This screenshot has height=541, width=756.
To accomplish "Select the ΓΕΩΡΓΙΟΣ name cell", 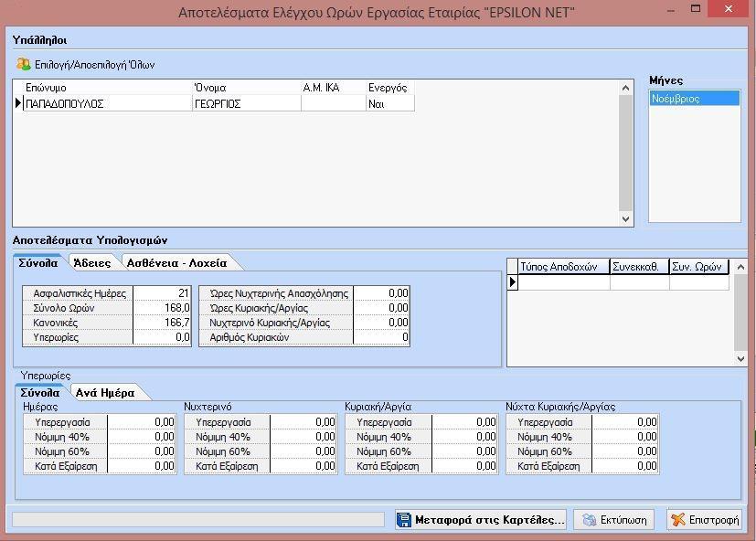I will point(247,103).
